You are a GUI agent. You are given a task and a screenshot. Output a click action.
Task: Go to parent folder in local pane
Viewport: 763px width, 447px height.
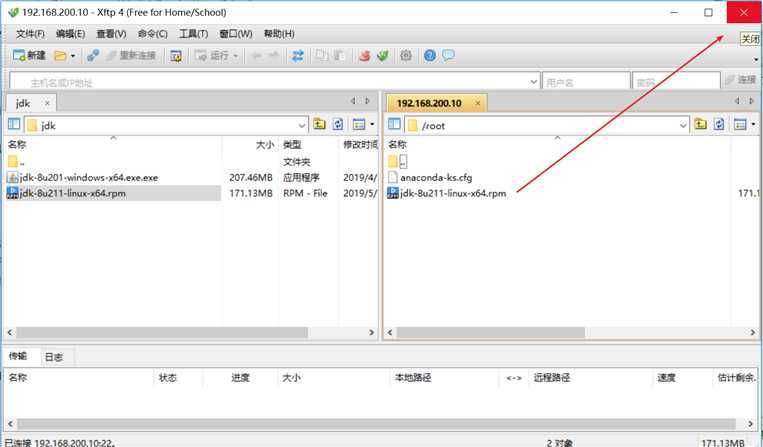[x=319, y=125]
